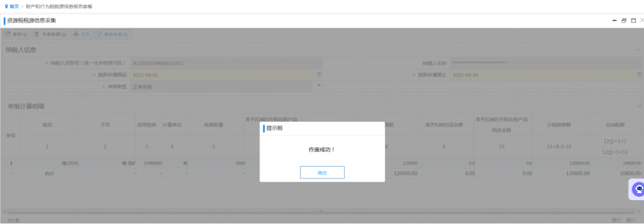Click the 合计 total row label
This screenshot has height=224, width=644.
[x=49, y=173]
